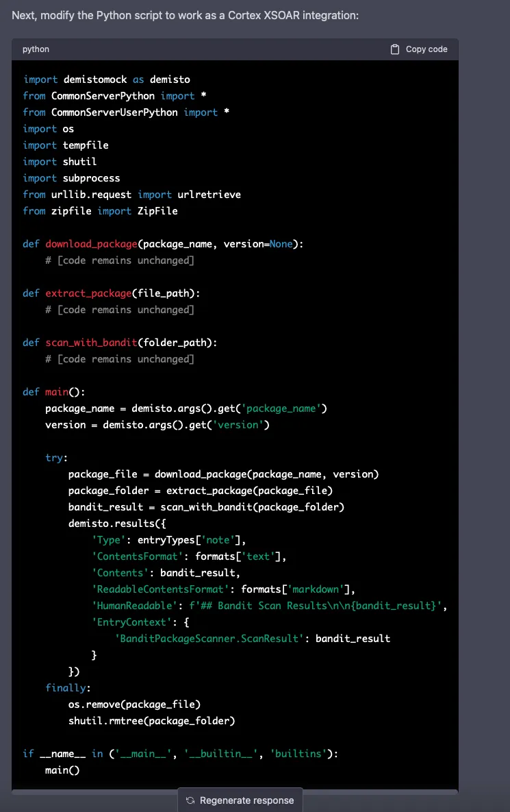Click the line 'import tempfile'
Screen dimensions: 510x812
[65, 145]
